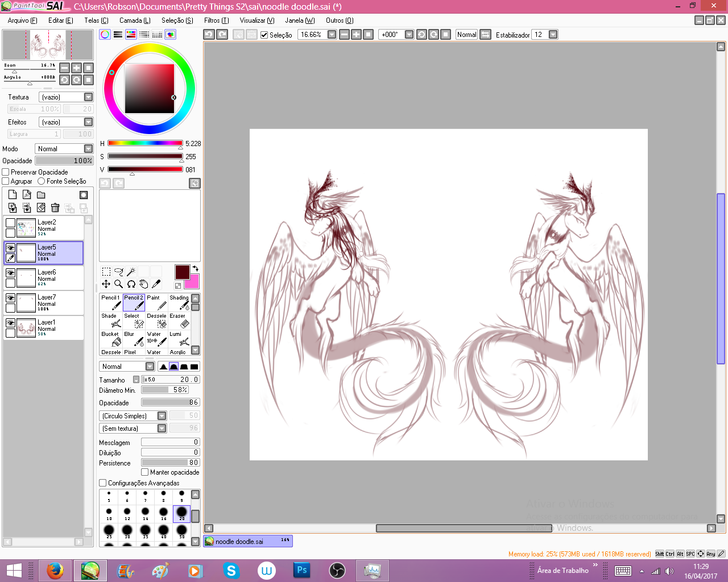
Task: Open the Camada menu
Action: [x=135, y=20]
